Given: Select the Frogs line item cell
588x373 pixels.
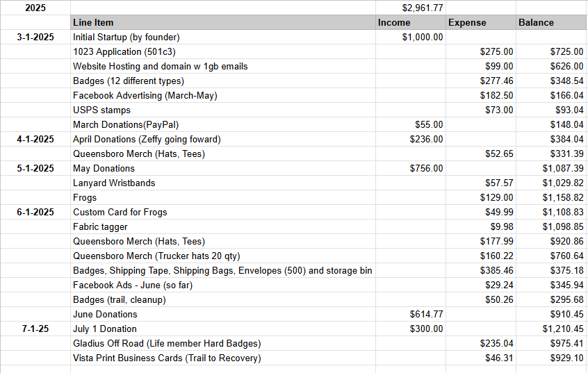Looking at the screenshot, I should click(x=222, y=197).
